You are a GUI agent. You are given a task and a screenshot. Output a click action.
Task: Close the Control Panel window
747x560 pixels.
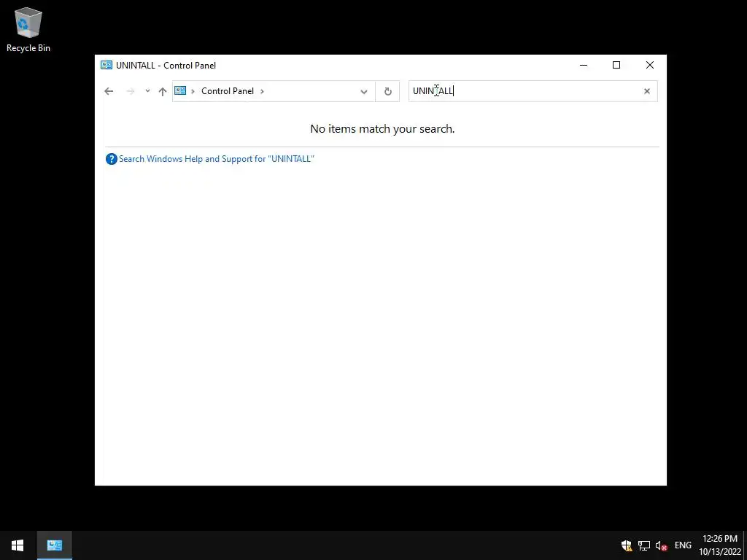click(650, 65)
